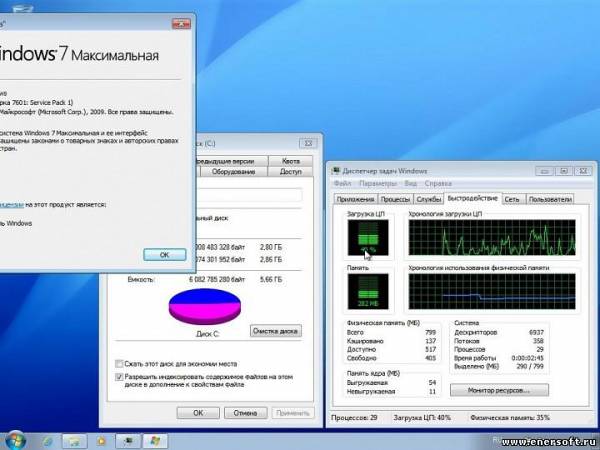Click the 'Всего' physical memory row
The width and height of the screenshot is (600, 450).
point(391,333)
